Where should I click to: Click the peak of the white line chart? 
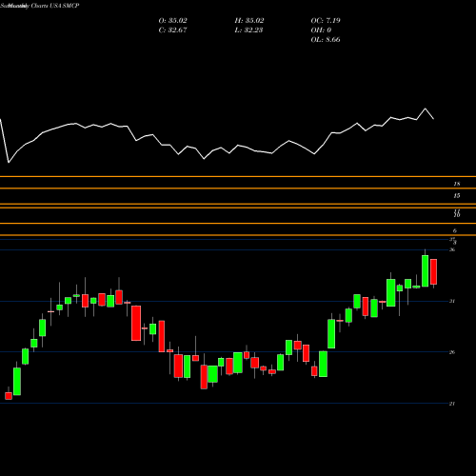point(426,109)
